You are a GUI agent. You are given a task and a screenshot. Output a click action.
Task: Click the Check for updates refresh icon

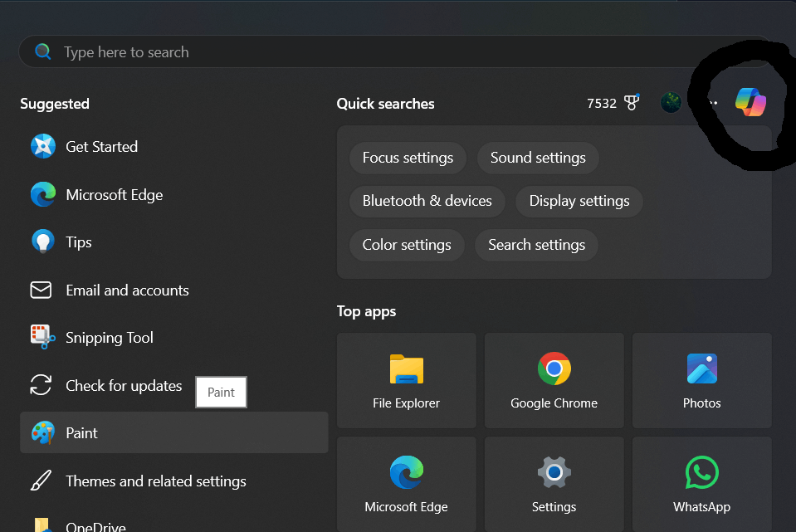click(x=41, y=385)
